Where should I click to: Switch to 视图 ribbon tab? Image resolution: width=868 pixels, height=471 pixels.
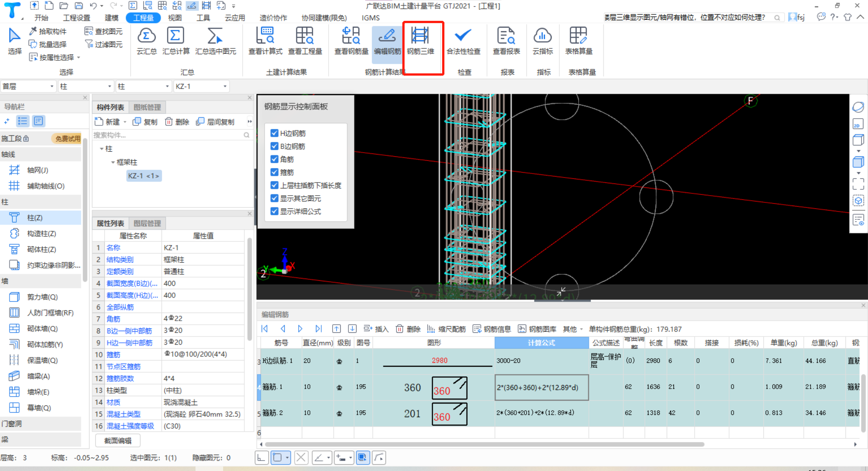point(175,18)
